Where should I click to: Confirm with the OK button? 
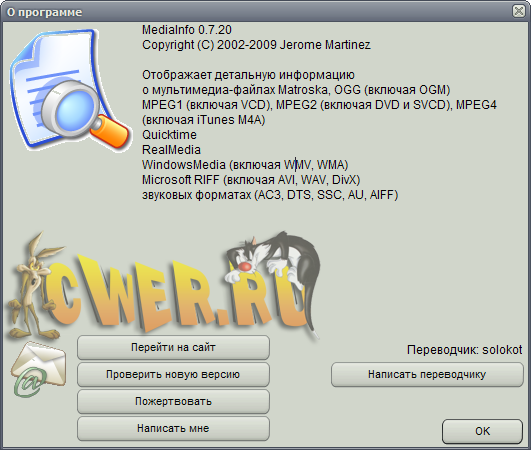(482, 431)
